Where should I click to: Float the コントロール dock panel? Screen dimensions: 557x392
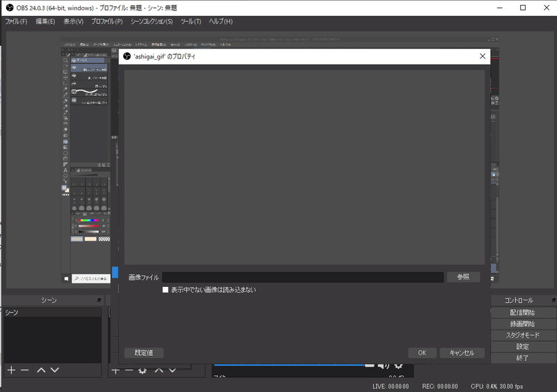pyautogui.click(x=554, y=300)
